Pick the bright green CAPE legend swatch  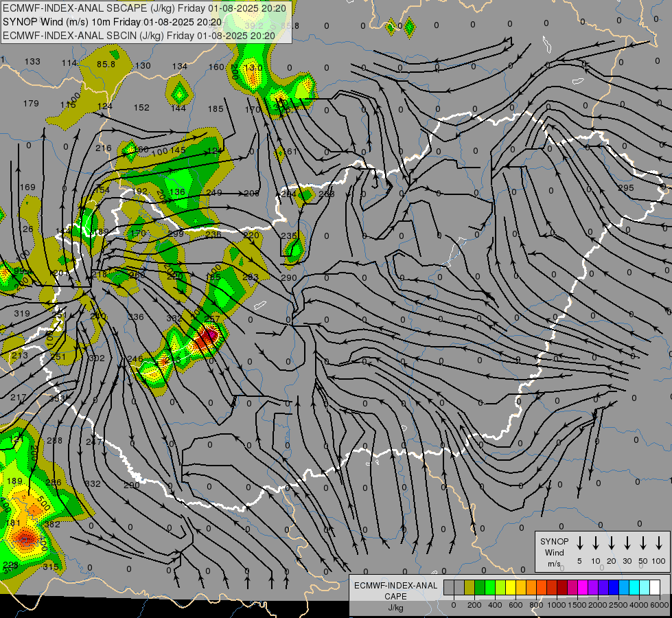coord(490,587)
